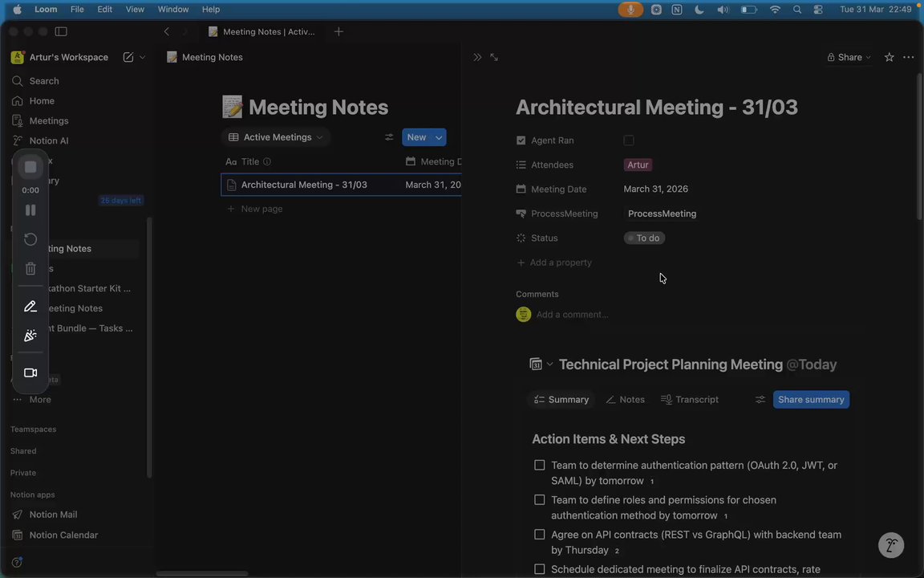Click the Add a comment field
This screenshot has width=924, height=578.
pos(573,315)
